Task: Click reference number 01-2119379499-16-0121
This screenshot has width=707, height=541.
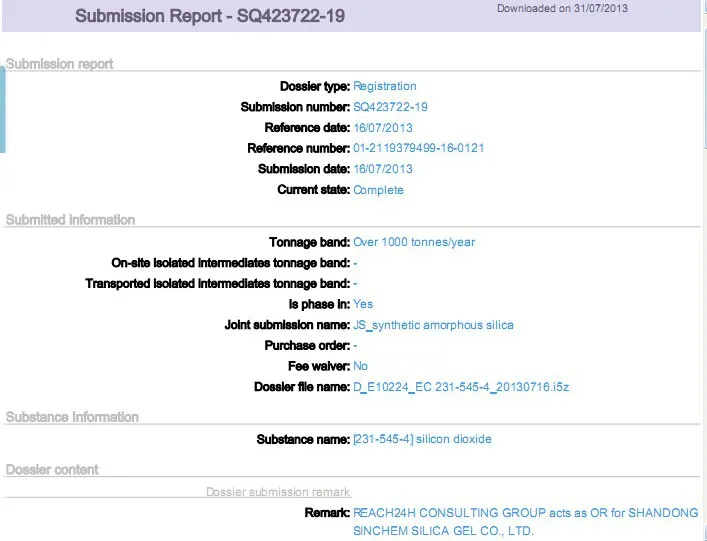Action: click(x=418, y=148)
